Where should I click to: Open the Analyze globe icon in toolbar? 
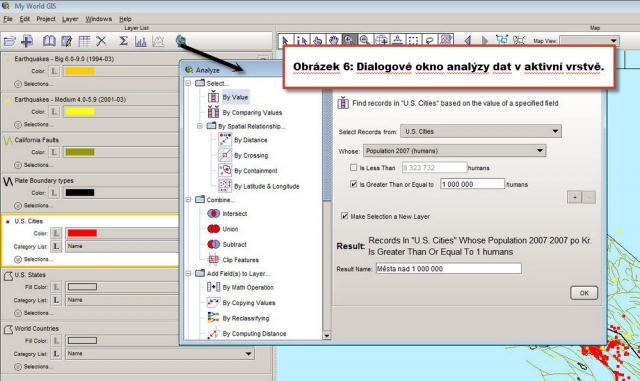click(x=181, y=40)
